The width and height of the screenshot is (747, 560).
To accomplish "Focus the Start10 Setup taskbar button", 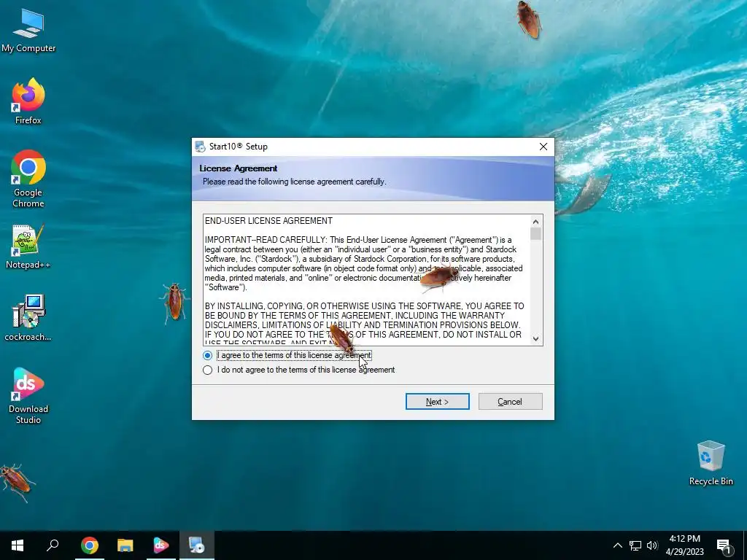I will tap(197, 545).
